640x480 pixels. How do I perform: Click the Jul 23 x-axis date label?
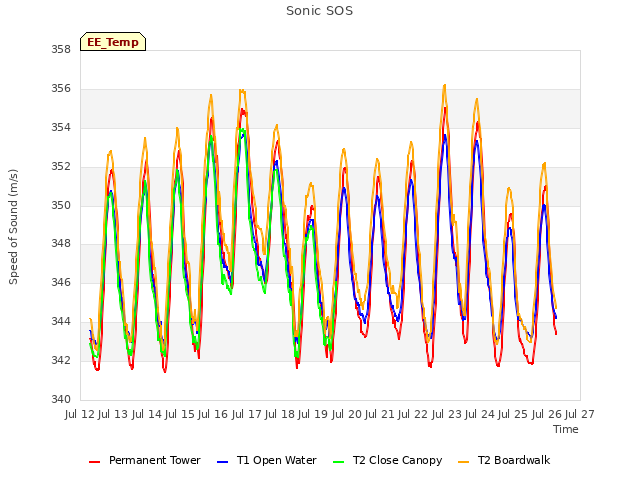click(447, 414)
